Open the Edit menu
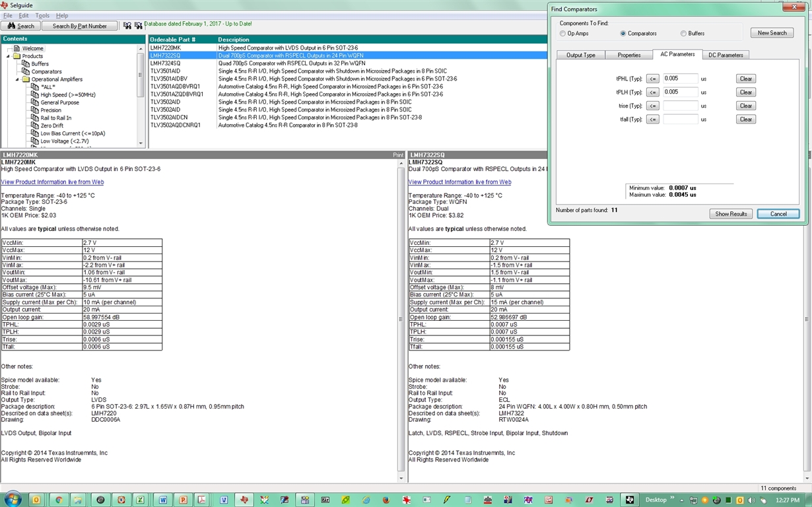812x507 pixels. point(24,15)
